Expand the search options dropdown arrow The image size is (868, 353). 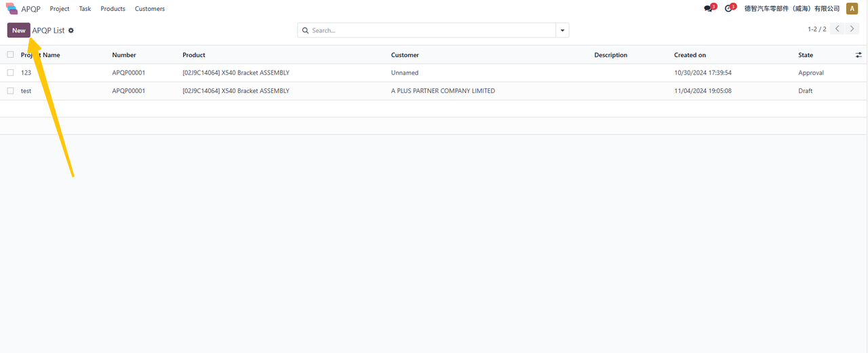562,31
